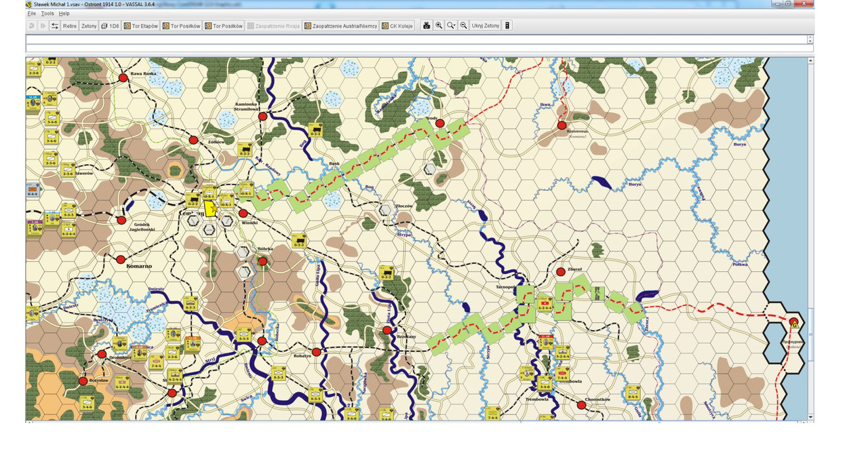Image resolution: width=868 pixels, height=470 pixels.
Task: Select the blue 6-4-4 counter at left edge
Action: click(32, 190)
